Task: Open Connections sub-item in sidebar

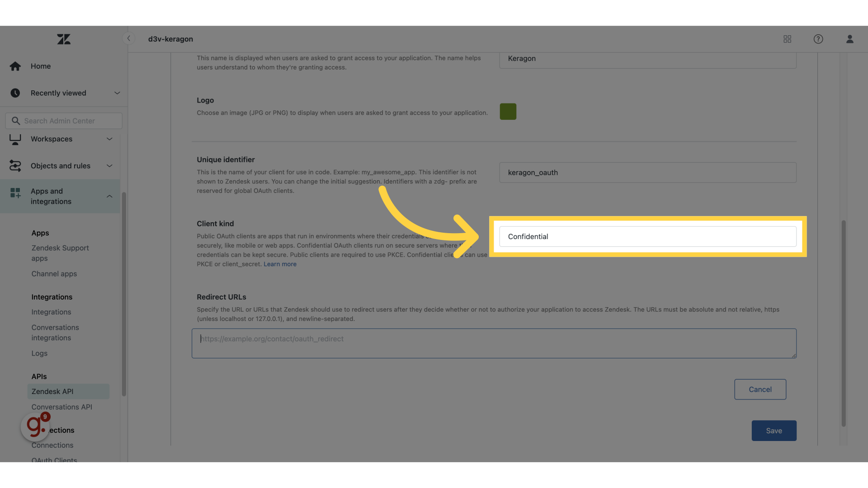Action: (x=52, y=446)
